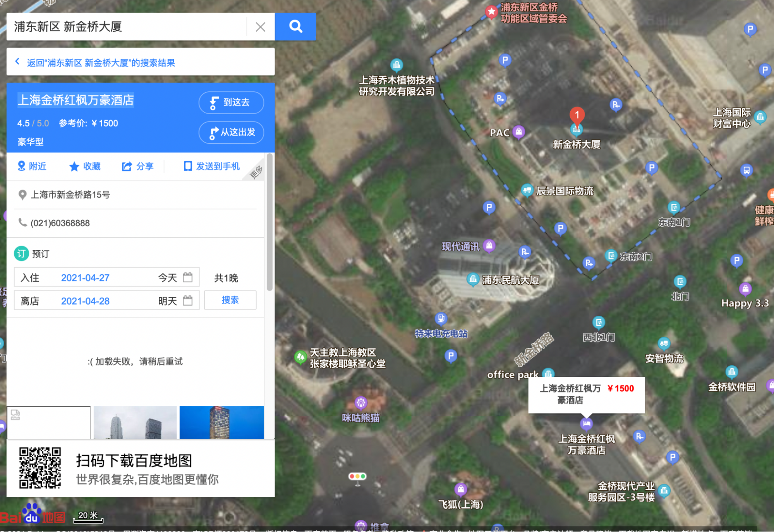Click the 咪咕熊猫 entertainment pin

point(360,403)
